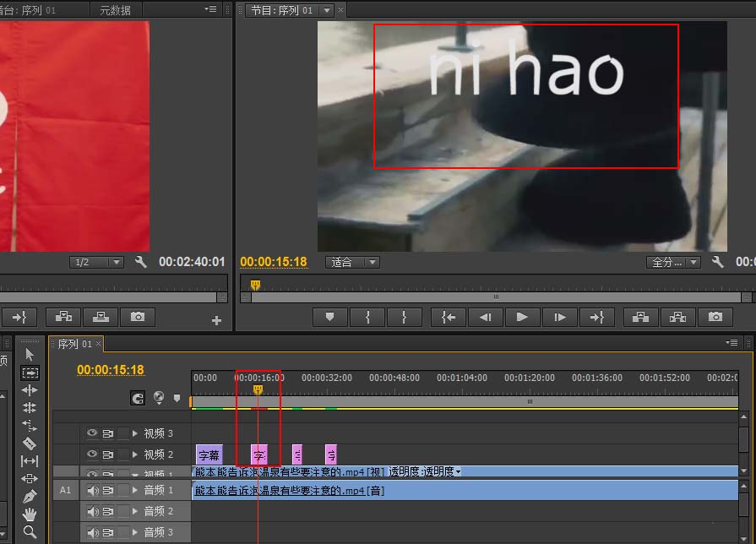
Task: Select the Razor tool
Action: (29, 442)
